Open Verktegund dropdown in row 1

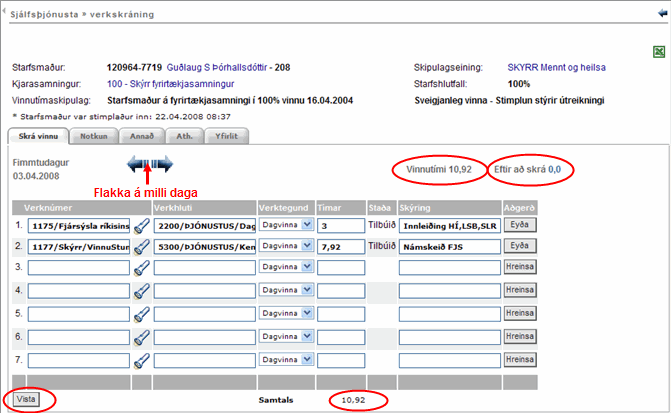[286, 225]
